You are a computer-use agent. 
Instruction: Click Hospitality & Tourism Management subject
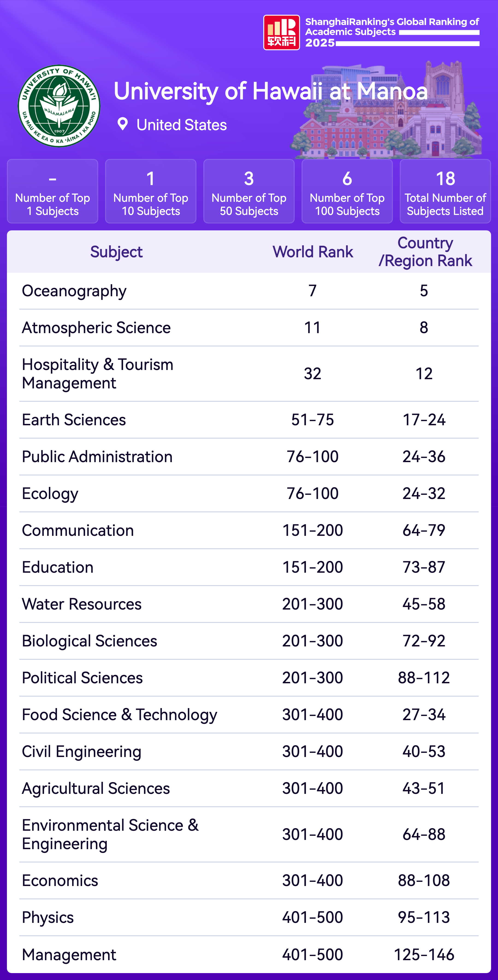(x=98, y=374)
